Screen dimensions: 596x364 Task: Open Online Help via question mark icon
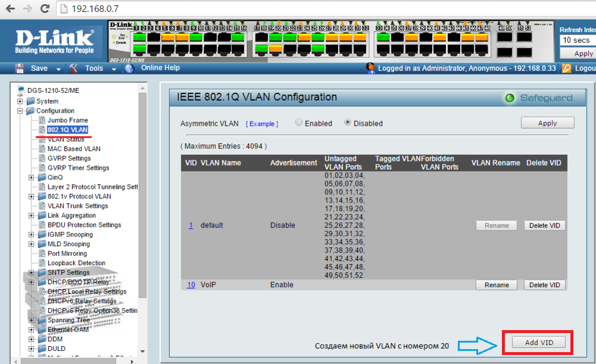click(x=129, y=69)
